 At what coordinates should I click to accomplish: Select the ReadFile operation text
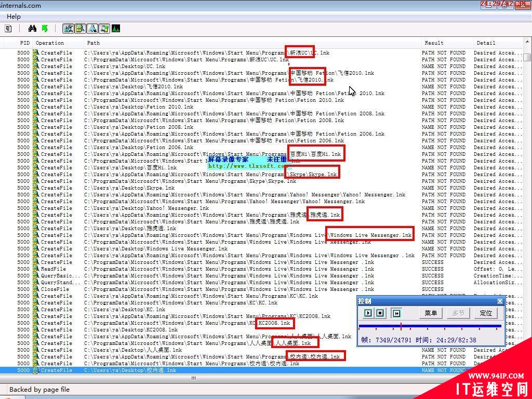coord(54,269)
